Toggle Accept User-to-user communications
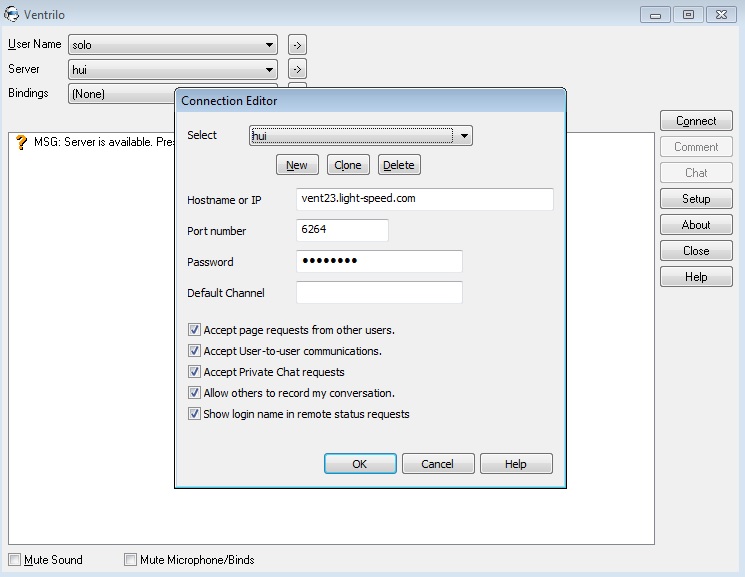Screen dimensions: 745x577 194,351
